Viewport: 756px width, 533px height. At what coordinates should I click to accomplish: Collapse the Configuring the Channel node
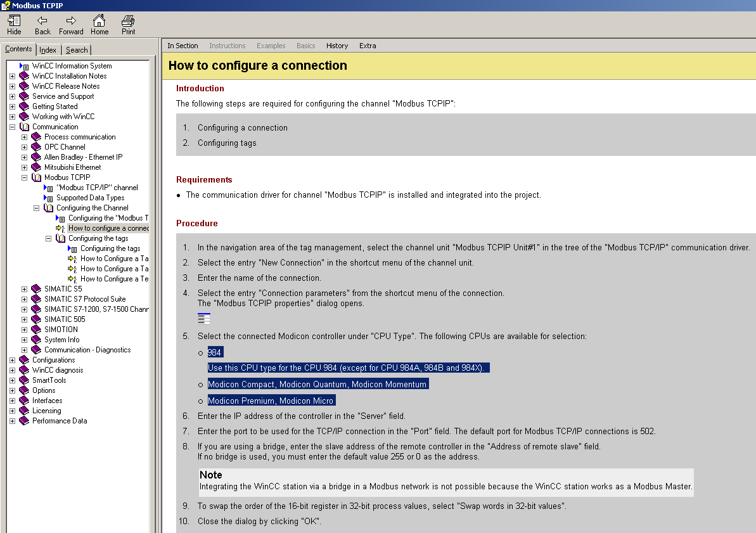click(x=36, y=208)
